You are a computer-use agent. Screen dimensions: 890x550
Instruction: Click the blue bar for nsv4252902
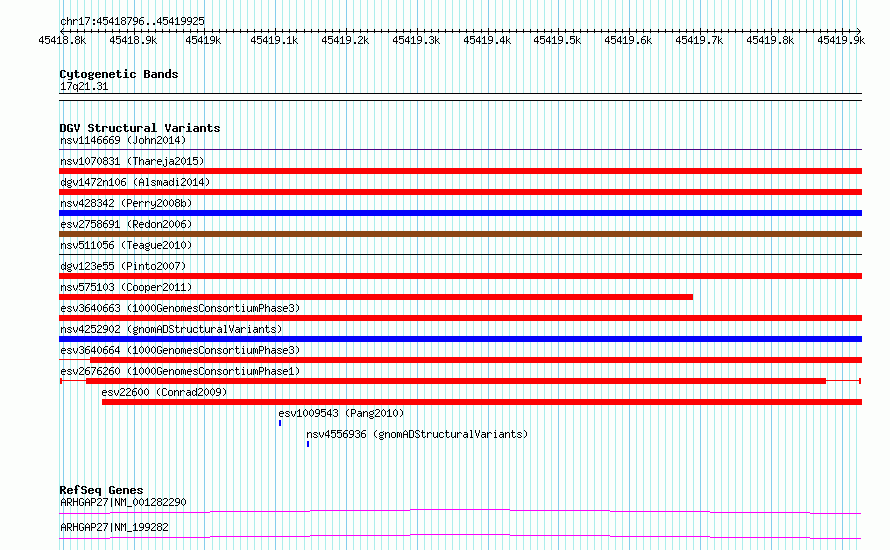460,339
